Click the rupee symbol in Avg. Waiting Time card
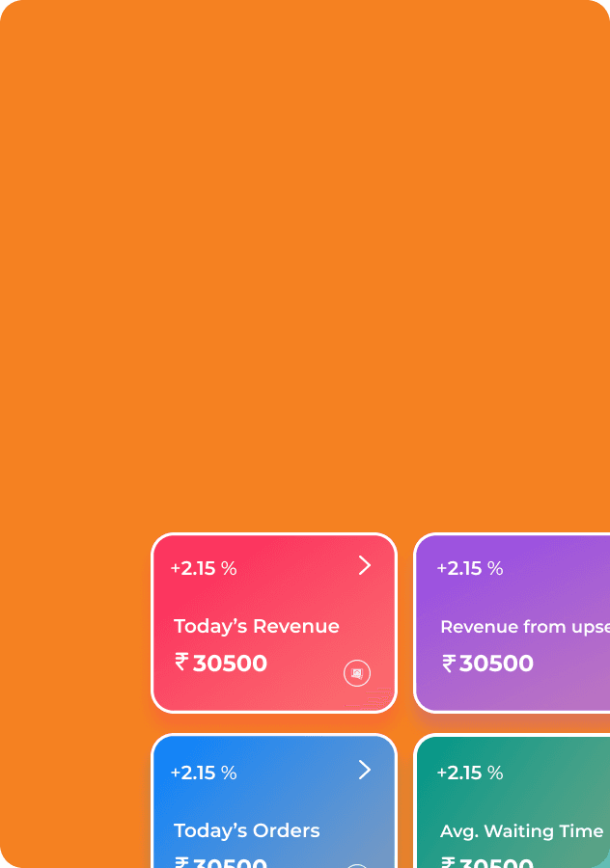The height and width of the screenshot is (868, 610). coord(449,862)
